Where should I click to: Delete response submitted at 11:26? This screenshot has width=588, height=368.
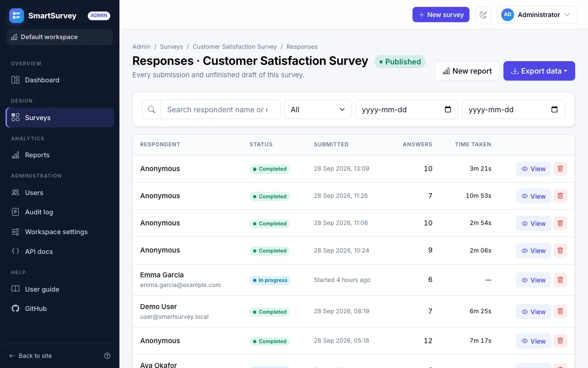tap(560, 196)
